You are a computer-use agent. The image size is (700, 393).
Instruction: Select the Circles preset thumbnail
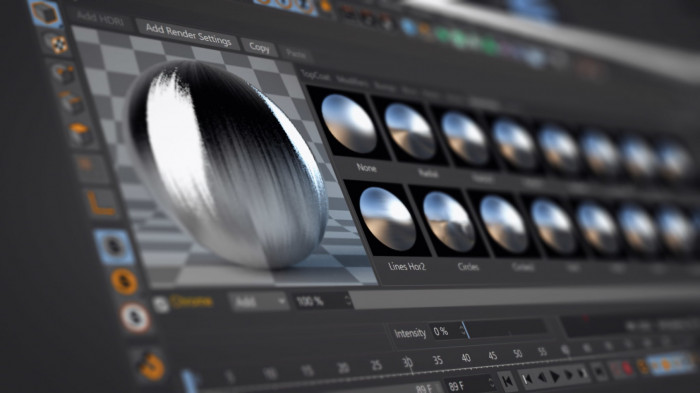point(449,222)
